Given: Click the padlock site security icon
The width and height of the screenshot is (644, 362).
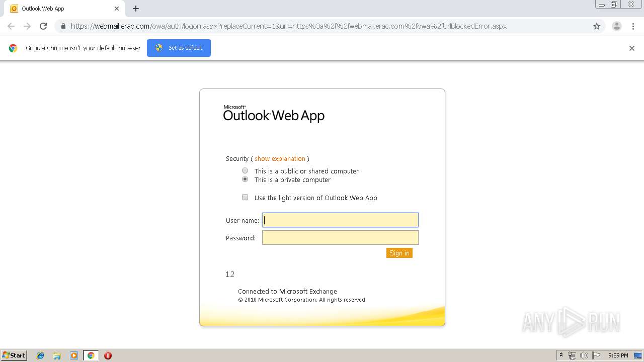Looking at the screenshot, I should pos(63,26).
